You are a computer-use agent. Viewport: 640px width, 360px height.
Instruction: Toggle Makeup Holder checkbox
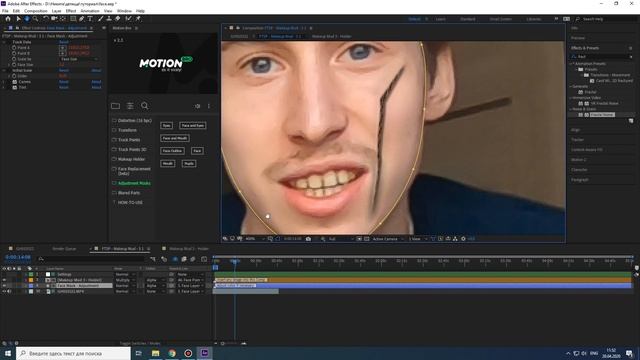pos(114,159)
